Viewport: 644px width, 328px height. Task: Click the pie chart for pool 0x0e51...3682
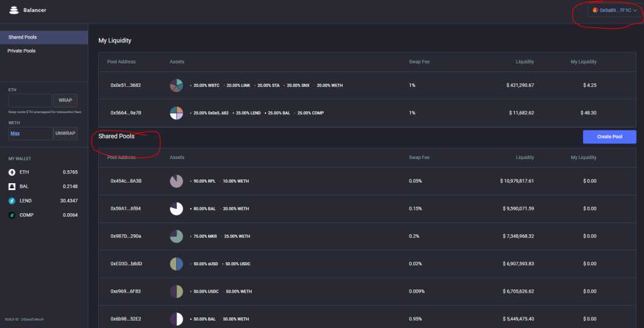pyautogui.click(x=176, y=85)
